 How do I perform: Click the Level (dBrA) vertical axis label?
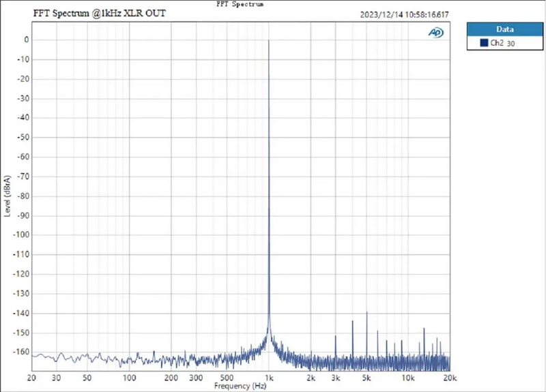[8, 196]
